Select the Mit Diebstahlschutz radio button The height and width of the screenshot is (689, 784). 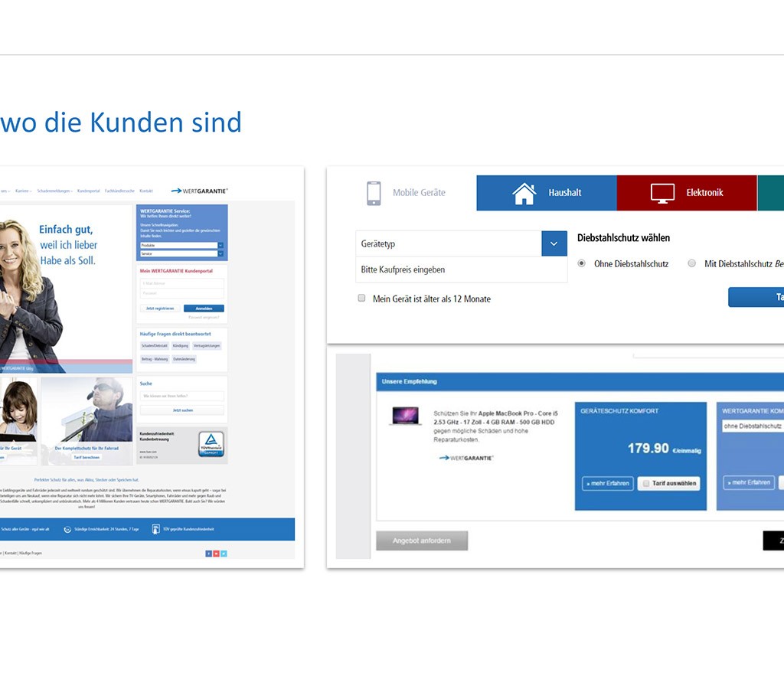coord(691,263)
